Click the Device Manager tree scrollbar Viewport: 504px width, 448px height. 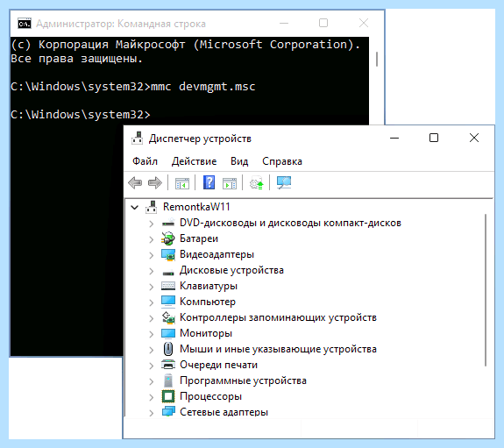click(x=486, y=290)
